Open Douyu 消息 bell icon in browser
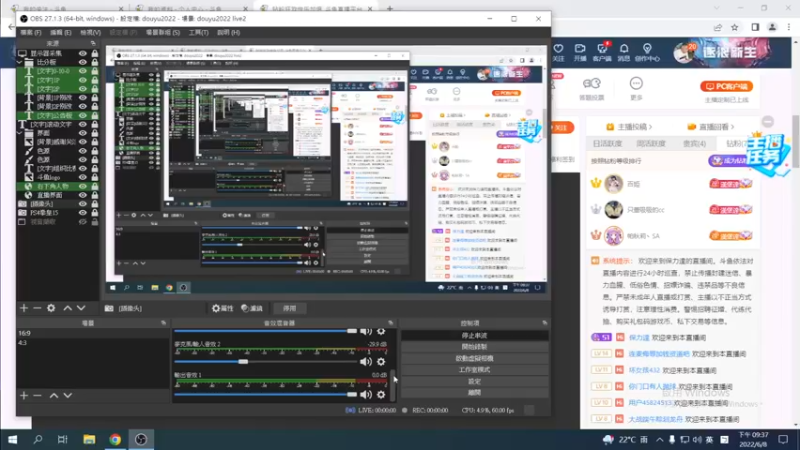 (624, 48)
